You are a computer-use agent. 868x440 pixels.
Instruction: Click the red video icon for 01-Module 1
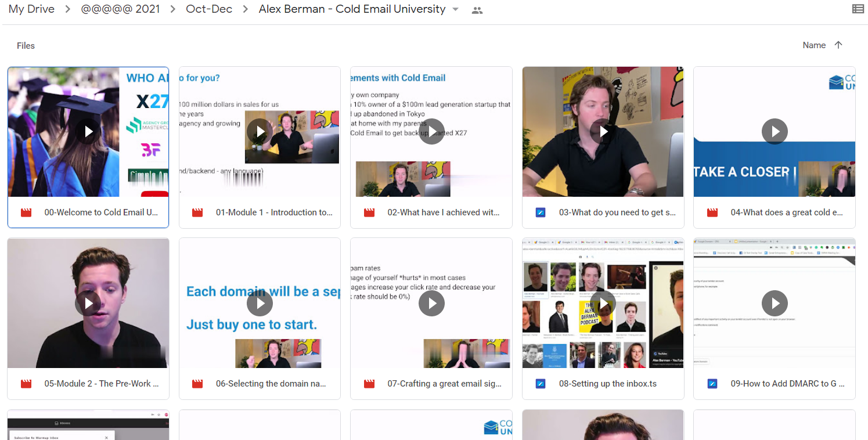tap(197, 212)
